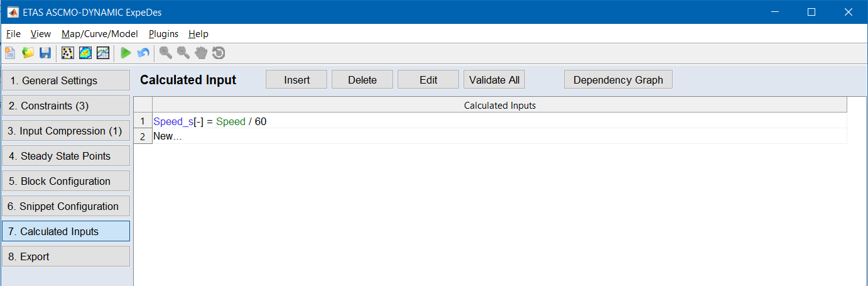868x286 pixels.
Task: Switch to step 5. Block Configuration
Action: pyautogui.click(x=66, y=181)
